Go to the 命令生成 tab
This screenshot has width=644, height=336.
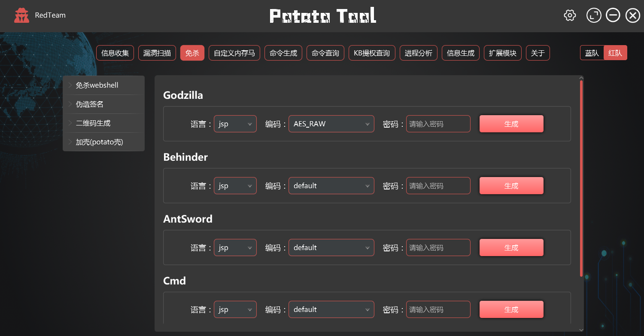[x=283, y=53]
